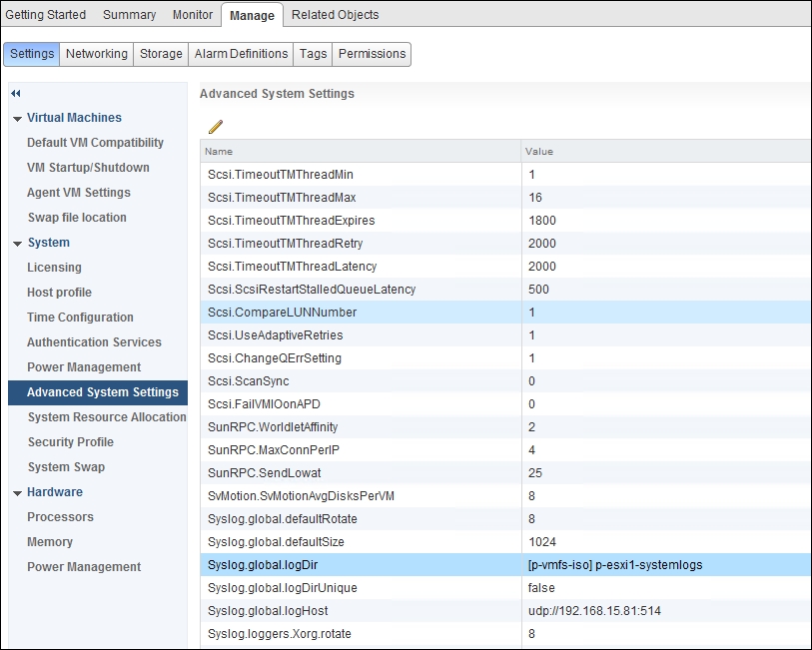
Task: Select the Syslog.global.defaultRotate row
Action: pyautogui.click(x=506, y=518)
